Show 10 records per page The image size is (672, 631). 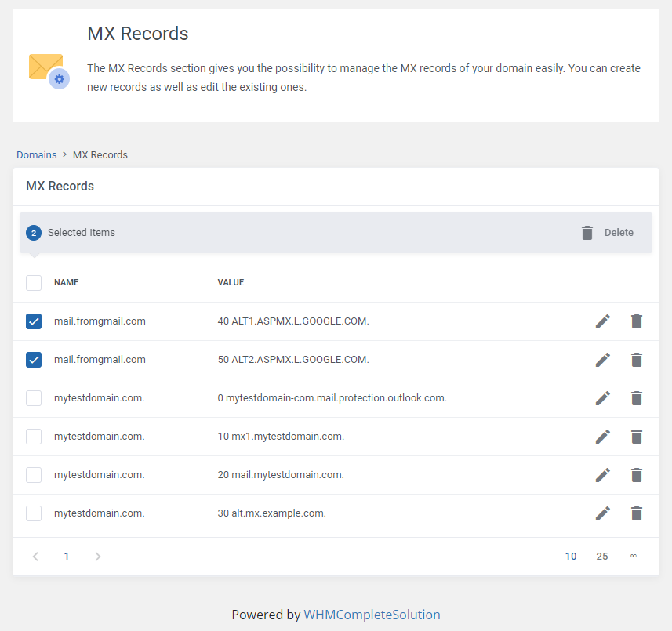tap(570, 557)
